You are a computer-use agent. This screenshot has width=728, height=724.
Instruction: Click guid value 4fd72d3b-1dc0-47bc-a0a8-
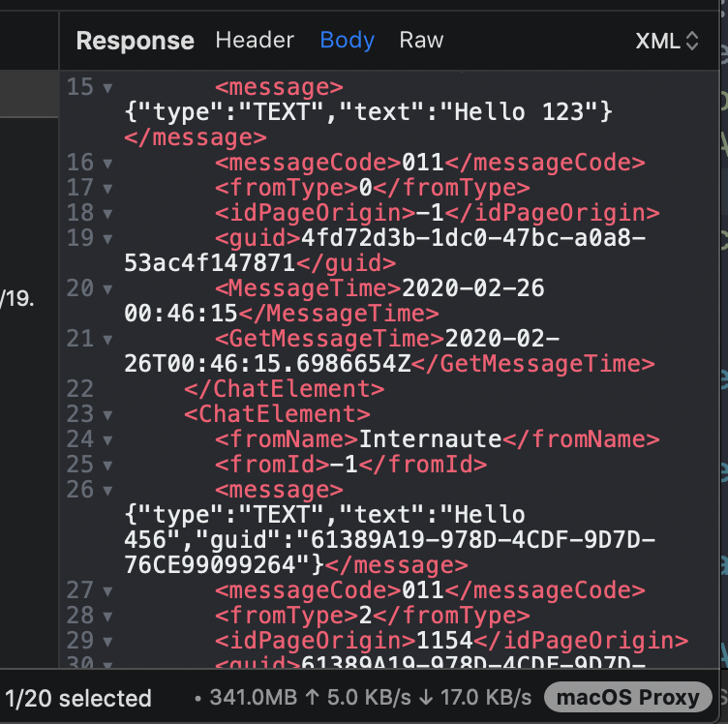pyautogui.click(x=473, y=237)
